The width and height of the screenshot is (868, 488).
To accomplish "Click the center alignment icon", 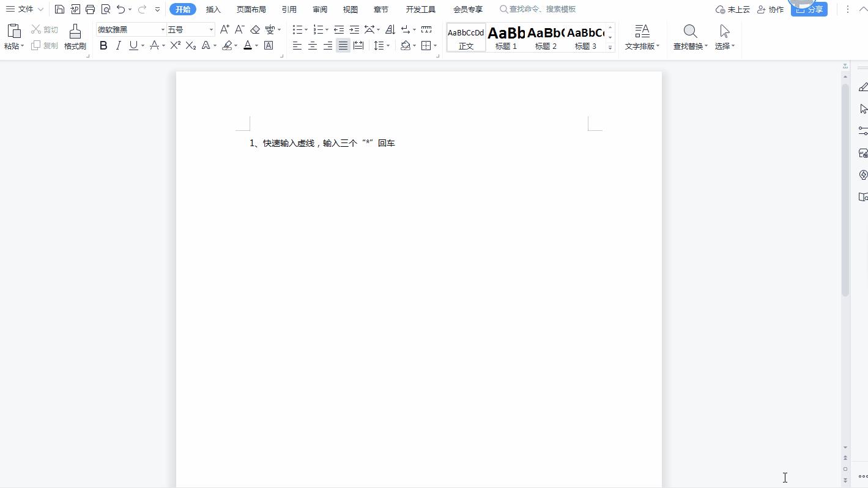I will tap(313, 45).
